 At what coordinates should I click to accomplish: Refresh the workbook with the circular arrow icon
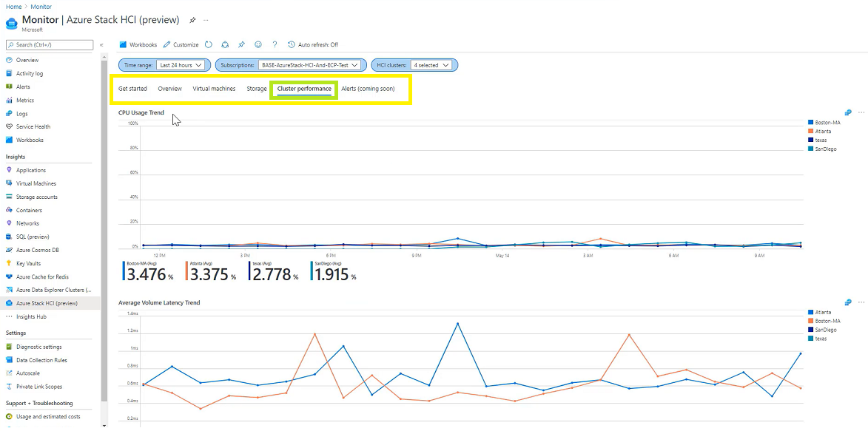pyautogui.click(x=209, y=45)
